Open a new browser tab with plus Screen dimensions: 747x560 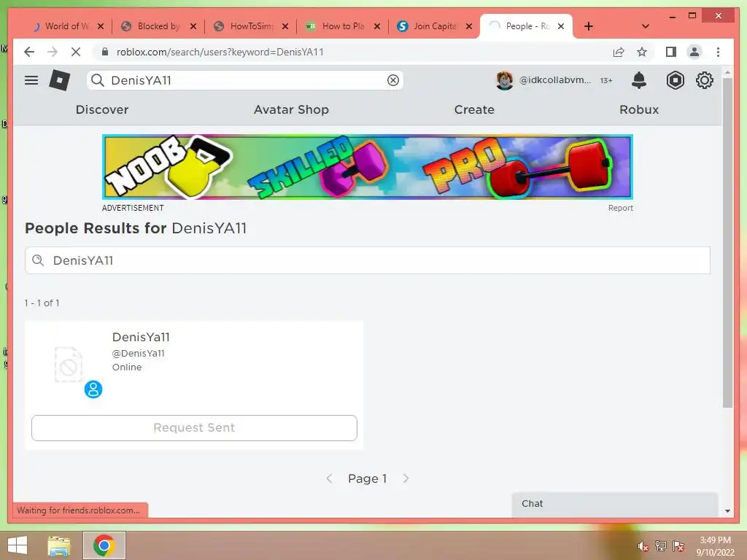(x=589, y=26)
